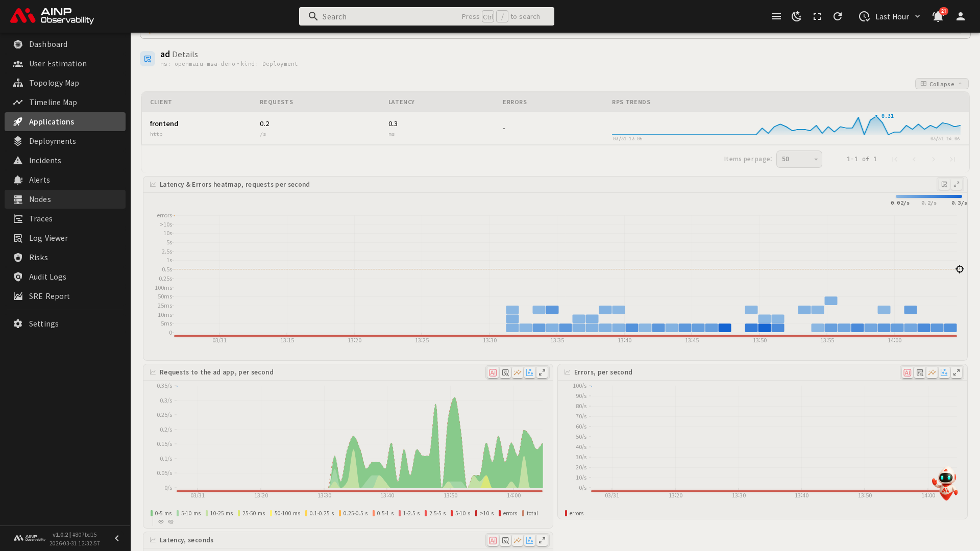
Task: Go to Topology Map in the sidebar
Action: (54, 83)
